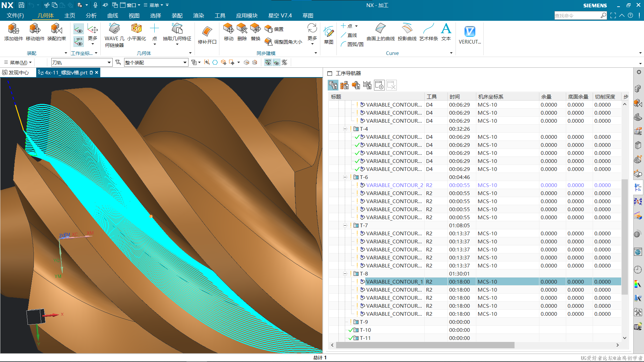Toggle full screen mode icon
This screenshot has height=362, width=644.
coord(613,15)
